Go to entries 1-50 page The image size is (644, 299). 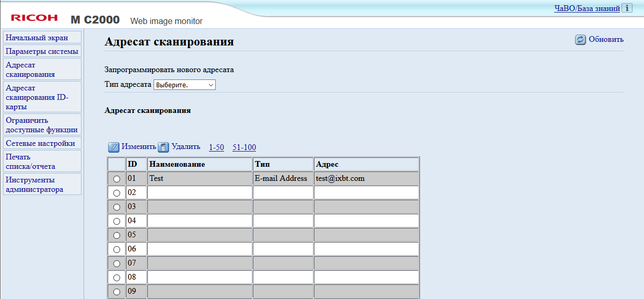pos(216,147)
